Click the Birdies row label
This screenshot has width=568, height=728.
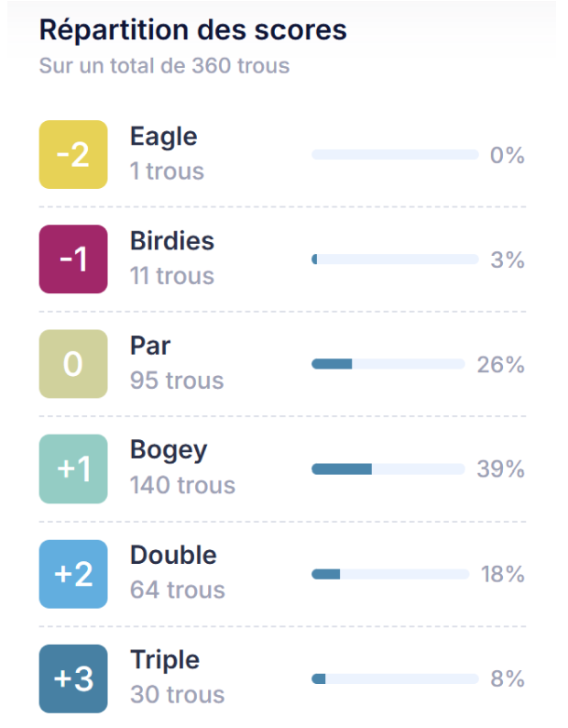[x=172, y=241]
